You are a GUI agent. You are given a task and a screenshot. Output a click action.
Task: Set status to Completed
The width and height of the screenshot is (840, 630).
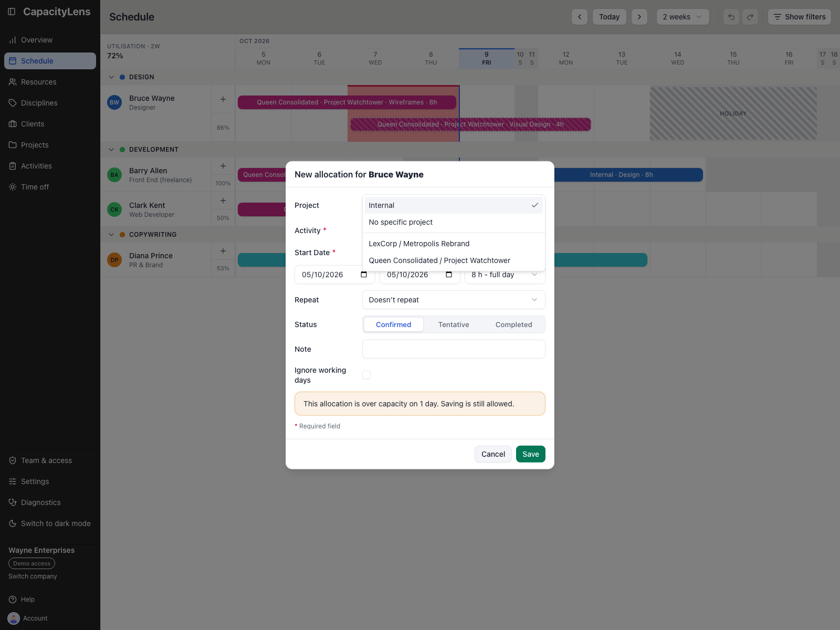click(x=514, y=324)
